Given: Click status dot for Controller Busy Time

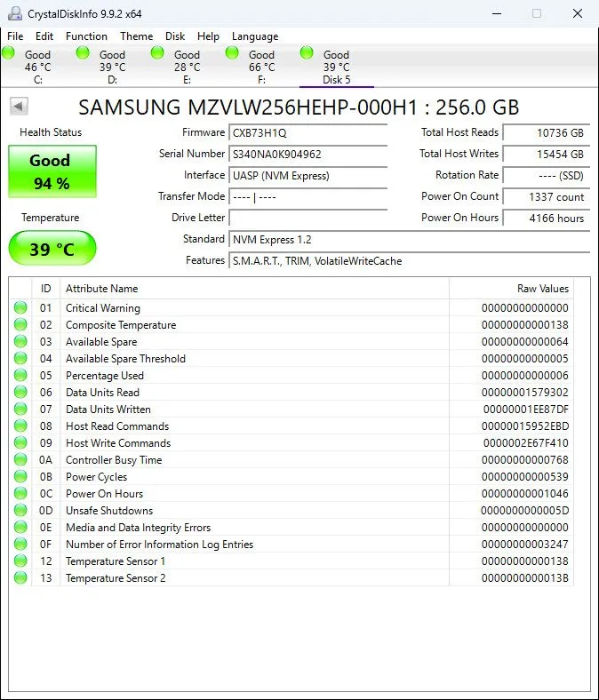Looking at the screenshot, I should [20, 459].
